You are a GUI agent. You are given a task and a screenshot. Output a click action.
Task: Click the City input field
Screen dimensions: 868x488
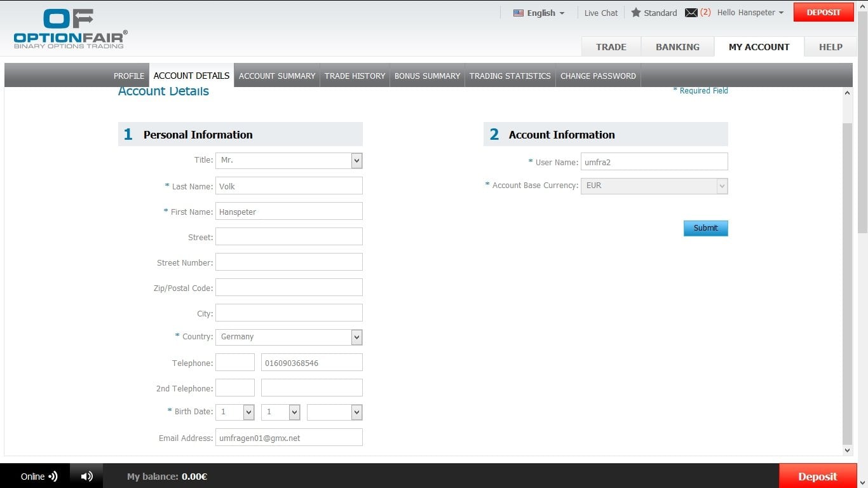[x=289, y=313]
